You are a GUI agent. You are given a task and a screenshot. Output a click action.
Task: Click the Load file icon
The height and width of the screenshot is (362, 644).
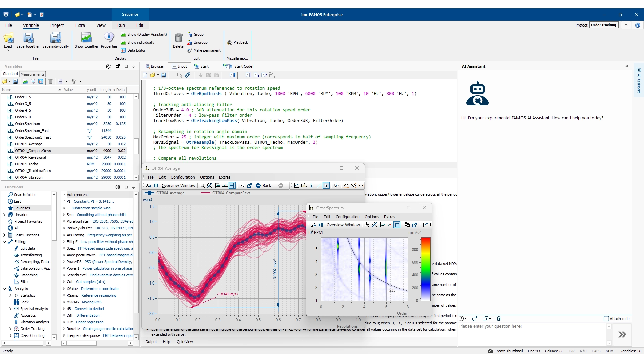click(8, 38)
